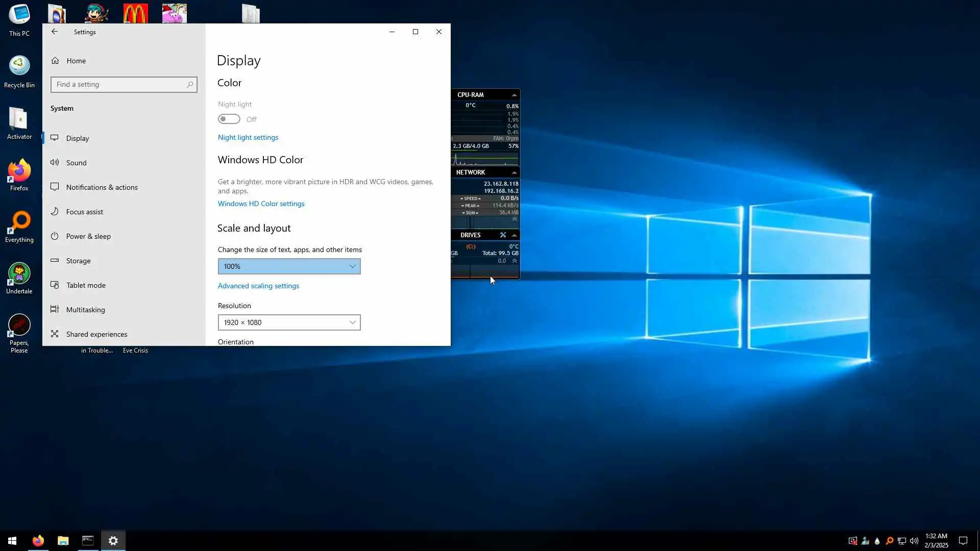Go to Storage settings

coord(78,261)
